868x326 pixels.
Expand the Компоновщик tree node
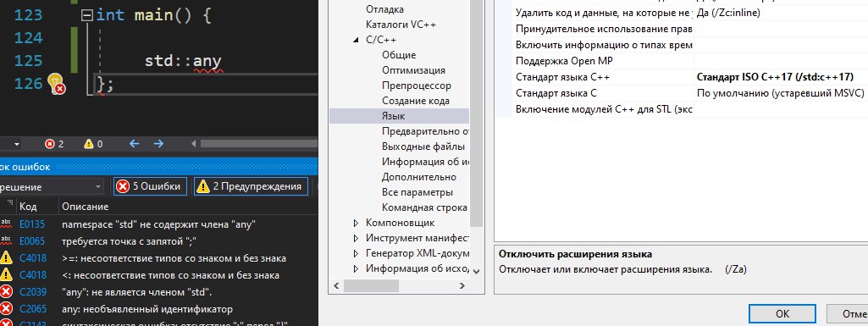(x=356, y=223)
